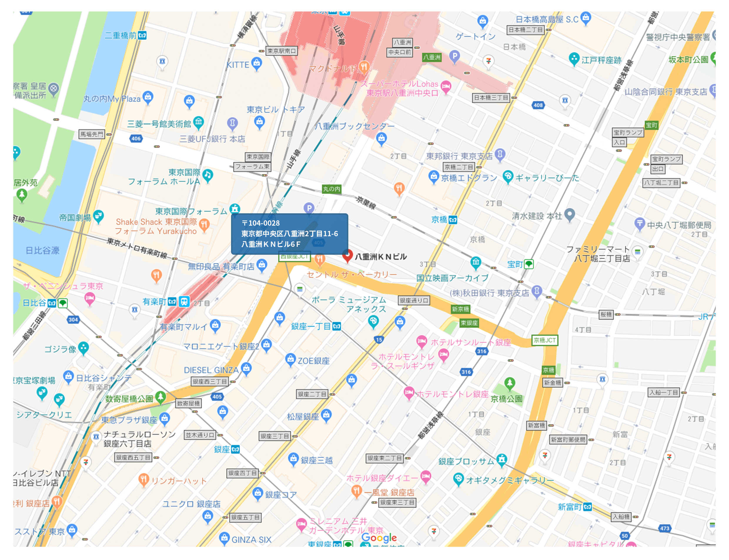Click the 有楽町マルイ shopping marker

click(215, 326)
